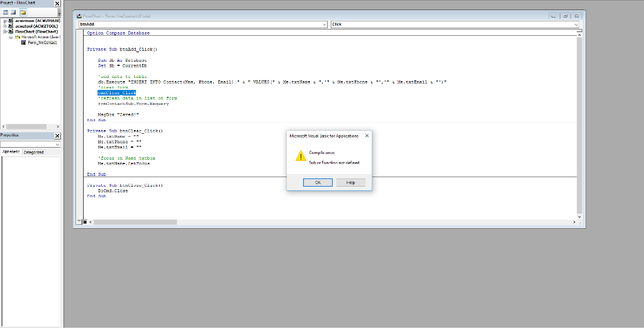Image resolution: width=644 pixels, height=328 pixels.
Task: Click 'Private Sub btnAdd_Click()' line
Action: [122, 49]
